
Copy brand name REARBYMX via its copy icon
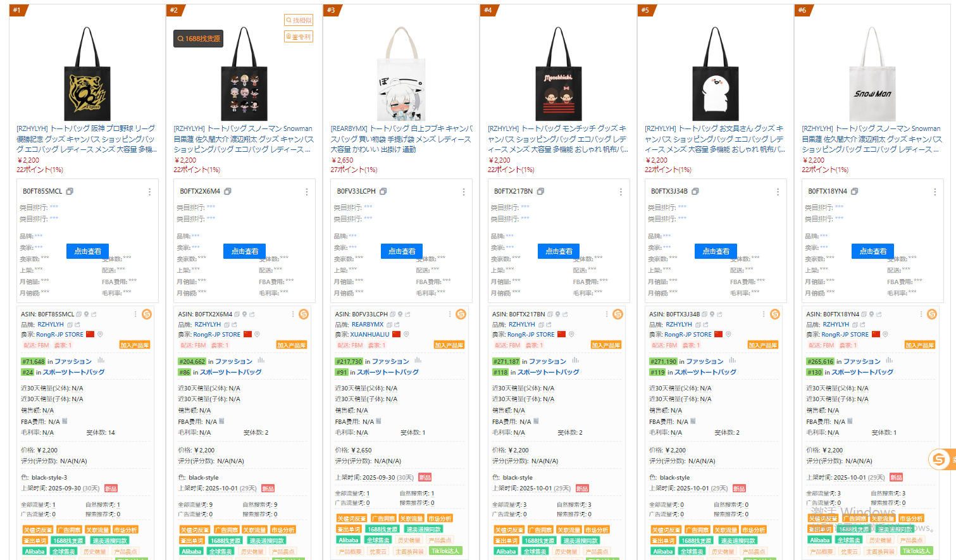390,324
